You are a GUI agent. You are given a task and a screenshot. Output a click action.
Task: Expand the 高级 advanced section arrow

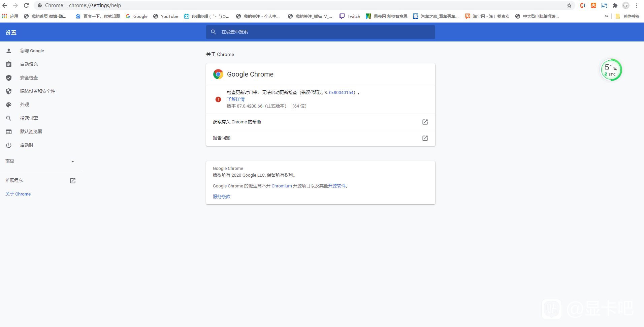point(73,161)
